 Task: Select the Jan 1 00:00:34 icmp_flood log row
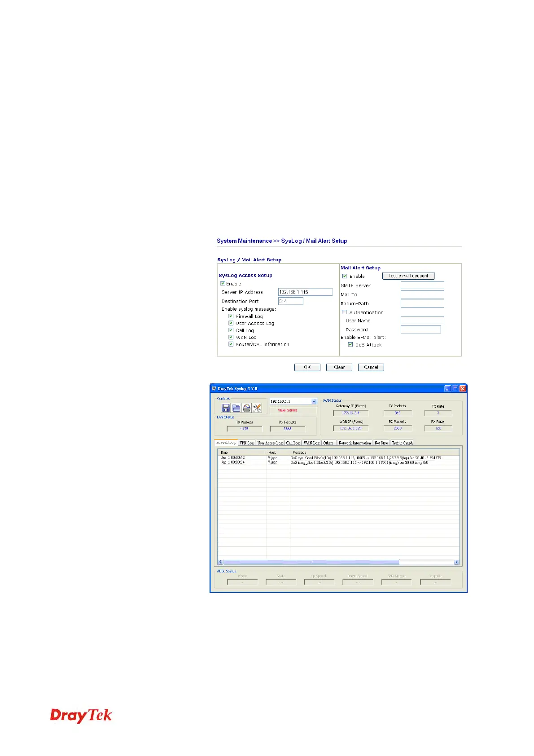pos(338,462)
